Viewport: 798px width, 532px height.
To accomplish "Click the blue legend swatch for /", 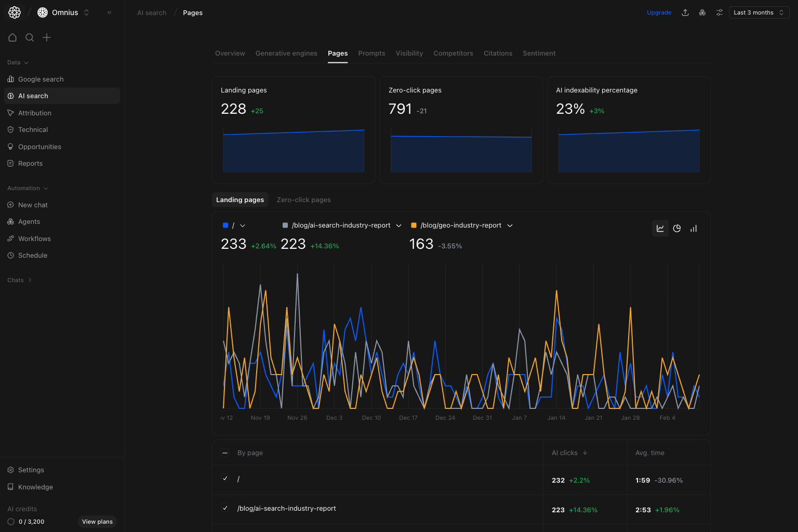I will click(224, 225).
